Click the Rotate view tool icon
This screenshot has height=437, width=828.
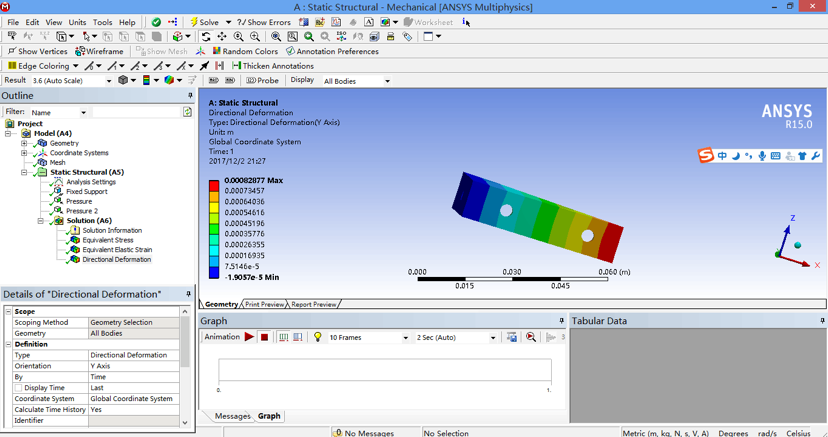coord(206,36)
